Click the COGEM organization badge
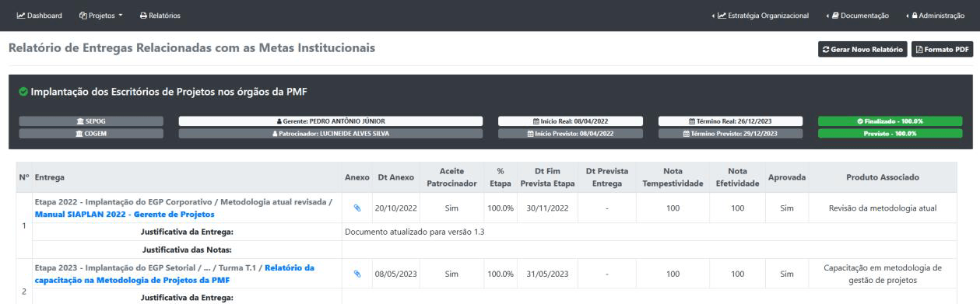This screenshot has height=304, width=980. pos(91,133)
